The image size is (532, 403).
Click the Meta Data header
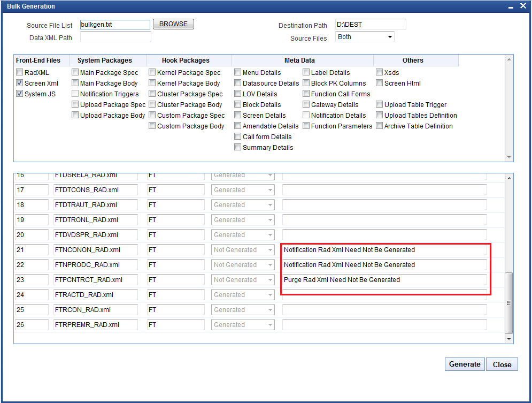coord(303,60)
